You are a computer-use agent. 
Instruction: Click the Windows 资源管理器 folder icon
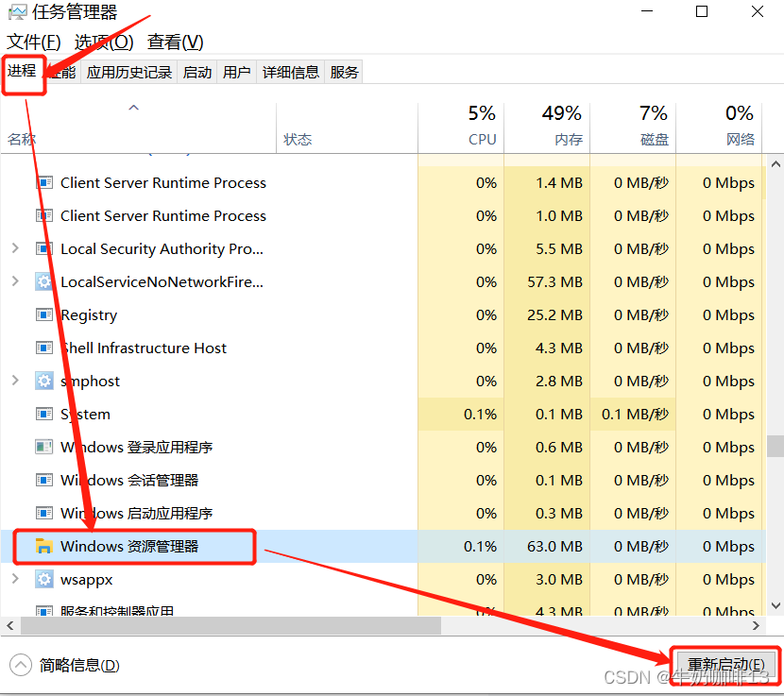(x=44, y=546)
